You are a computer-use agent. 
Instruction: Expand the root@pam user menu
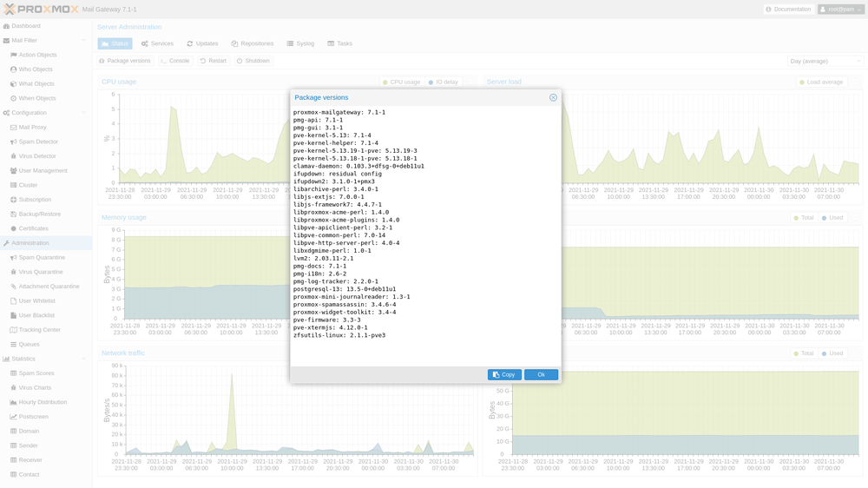click(x=841, y=10)
